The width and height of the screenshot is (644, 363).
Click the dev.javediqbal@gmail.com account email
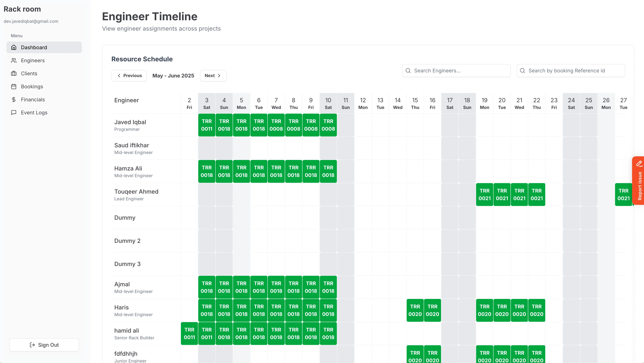(31, 21)
